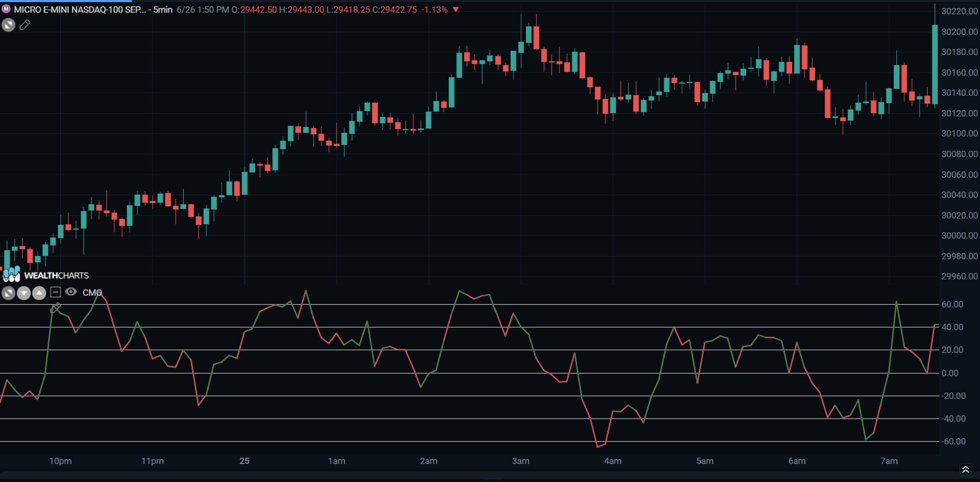Change the 5min timeframe label

(163, 10)
